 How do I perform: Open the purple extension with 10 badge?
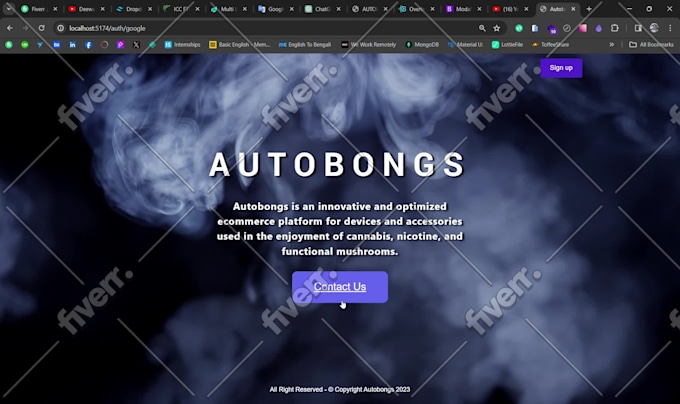(x=551, y=29)
